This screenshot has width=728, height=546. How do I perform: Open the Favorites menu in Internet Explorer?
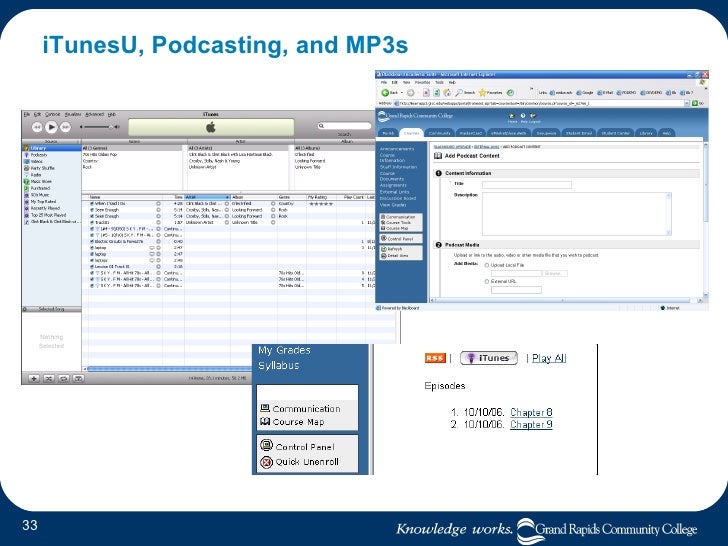point(422,82)
